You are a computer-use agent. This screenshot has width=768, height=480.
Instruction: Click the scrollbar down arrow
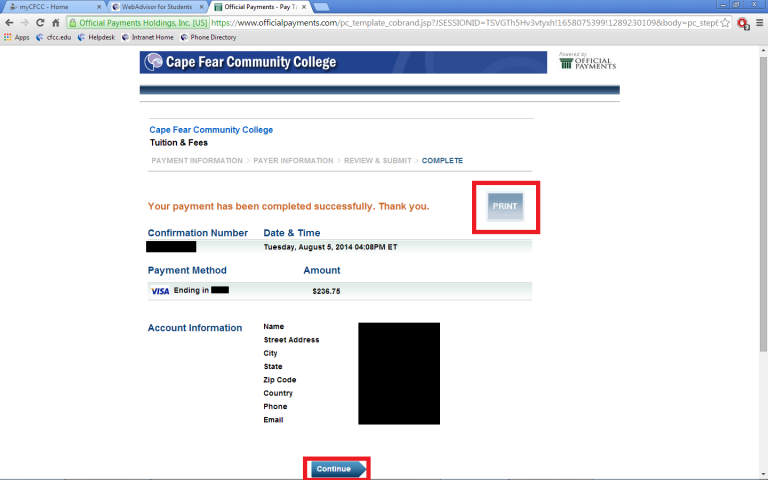click(763, 474)
